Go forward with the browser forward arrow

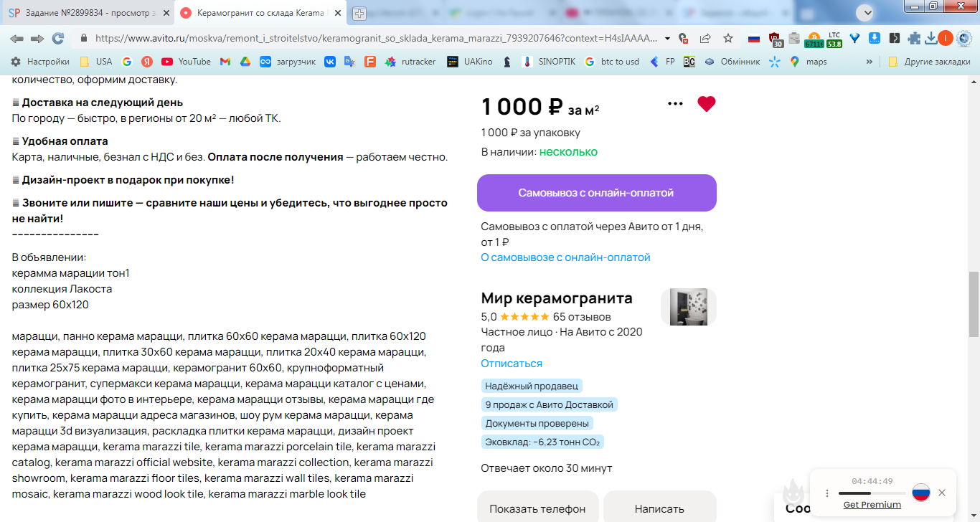(37, 38)
